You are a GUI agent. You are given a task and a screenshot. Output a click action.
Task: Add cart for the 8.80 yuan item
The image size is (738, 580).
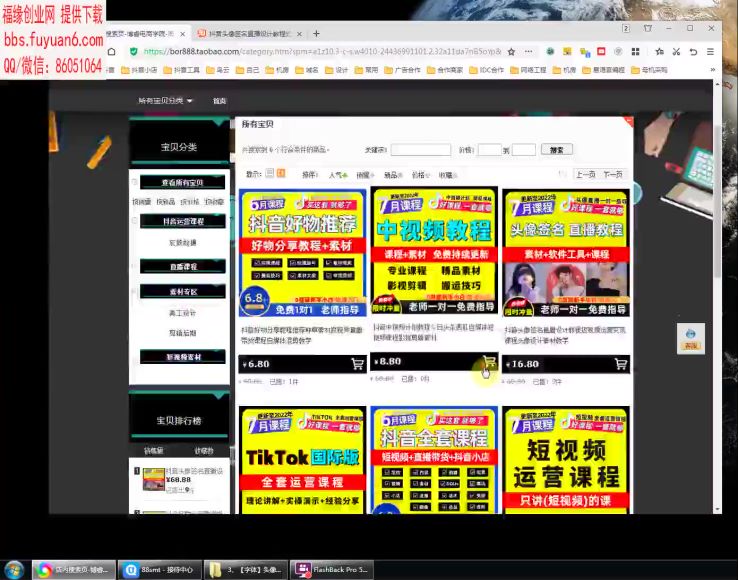coord(490,362)
